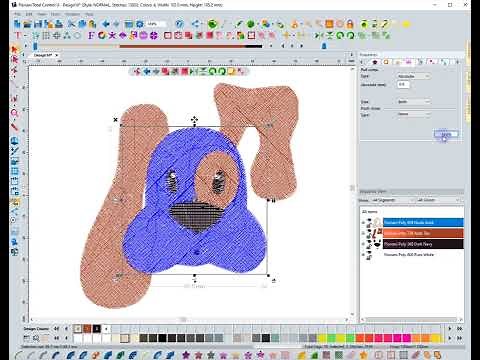480x360 pixels.
Task: Expand the Dark Navy thread row
Action: click(363, 244)
